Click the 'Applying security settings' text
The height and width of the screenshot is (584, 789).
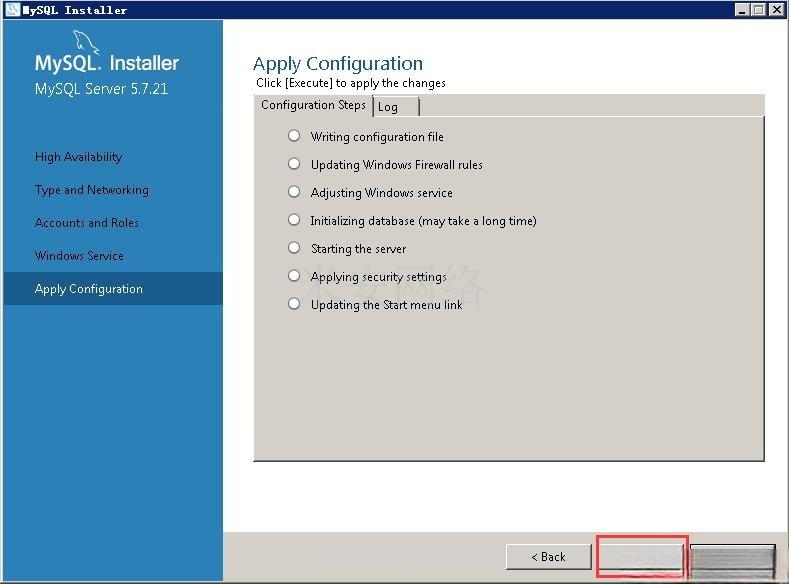pyautogui.click(x=378, y=277)
